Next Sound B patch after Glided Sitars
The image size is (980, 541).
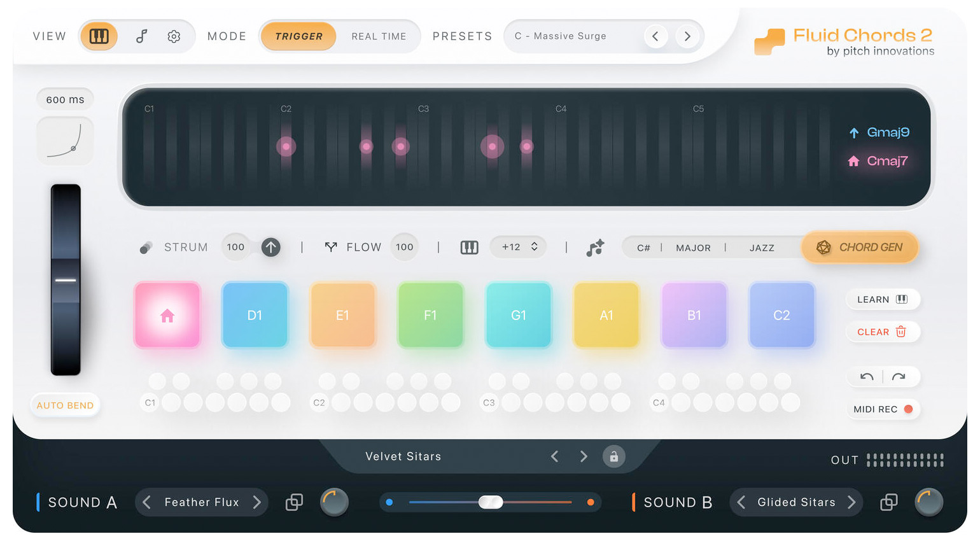click(851, 502)
